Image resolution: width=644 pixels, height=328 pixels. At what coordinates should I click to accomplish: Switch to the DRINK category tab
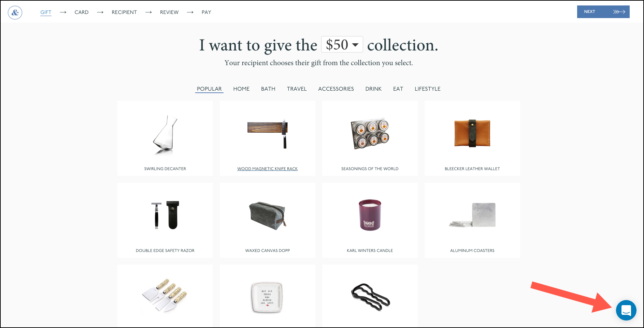(x=373, y=89)
